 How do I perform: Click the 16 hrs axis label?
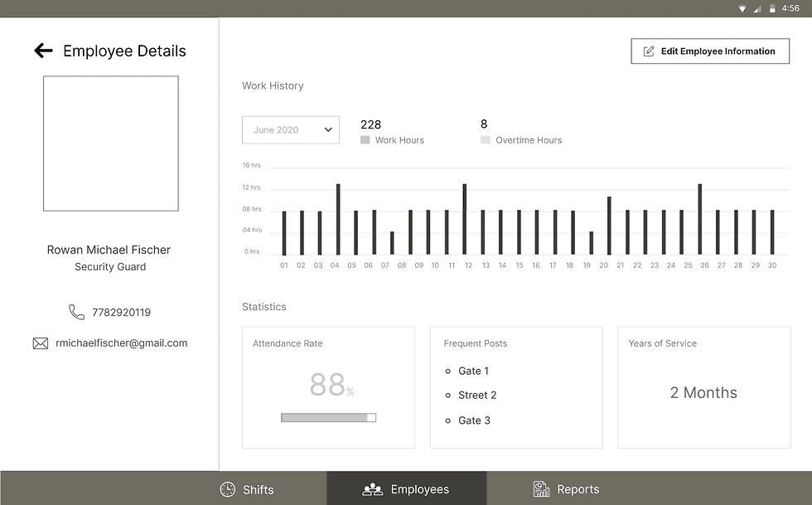(x=251, y=165)
